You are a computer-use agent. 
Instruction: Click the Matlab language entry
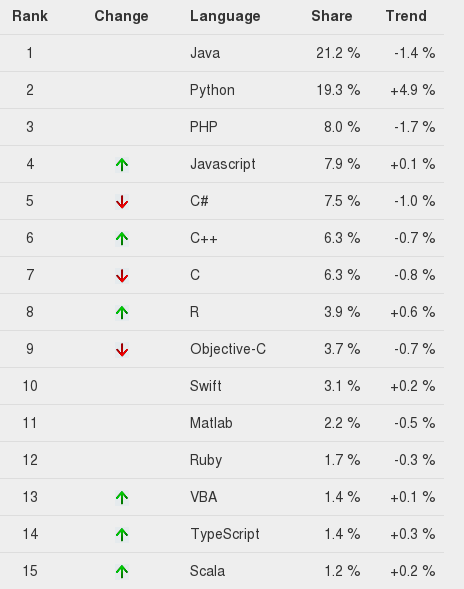(x=211, y=423)
